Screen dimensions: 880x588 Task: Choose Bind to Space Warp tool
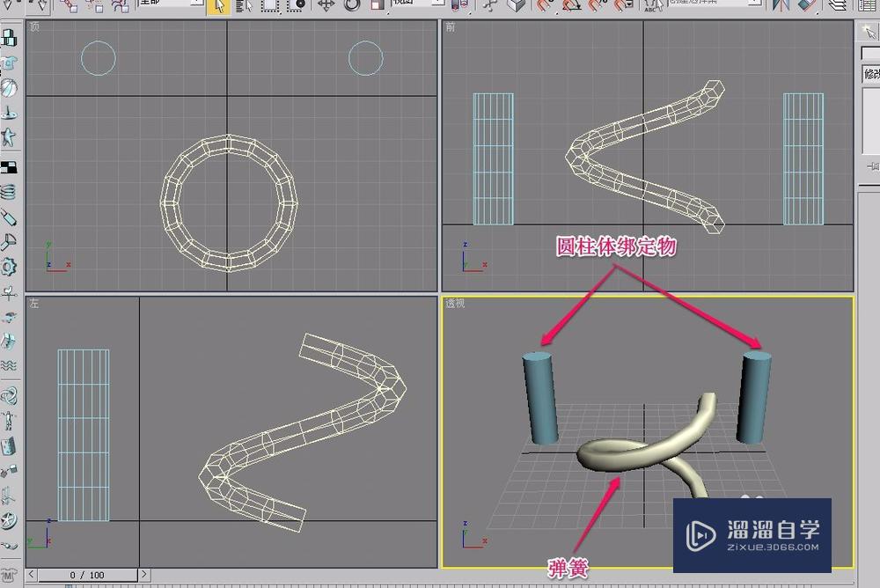coord(120,5)
